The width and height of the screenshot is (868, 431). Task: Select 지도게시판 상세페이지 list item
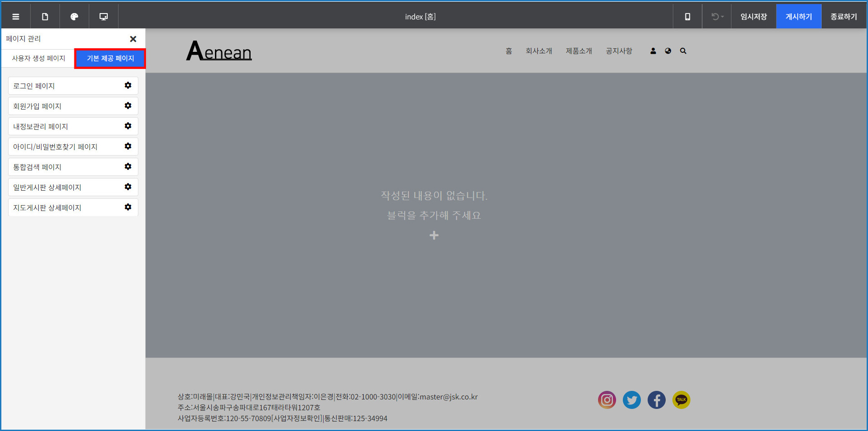pyautogui.click(x=47, y=208)
